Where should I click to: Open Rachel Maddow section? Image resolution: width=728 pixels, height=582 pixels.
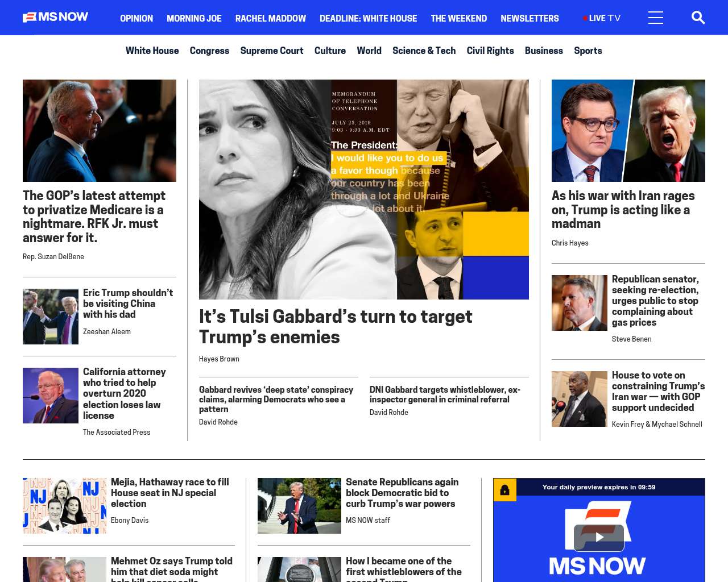[x=271, y=18]
